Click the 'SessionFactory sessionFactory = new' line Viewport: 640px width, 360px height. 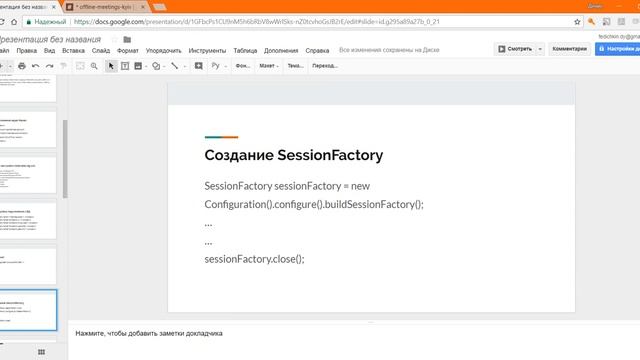click(287, 186)
